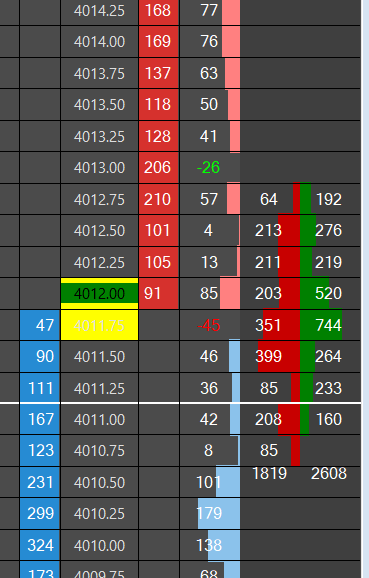Screen dimensions: 369x578
Task: Click price label 4010.50
Action: [100, 482]
